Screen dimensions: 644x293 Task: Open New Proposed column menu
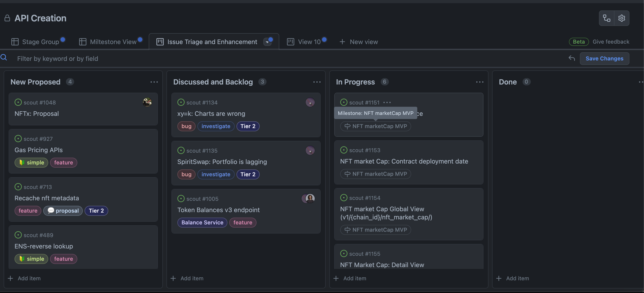click(x=154, y=82)
